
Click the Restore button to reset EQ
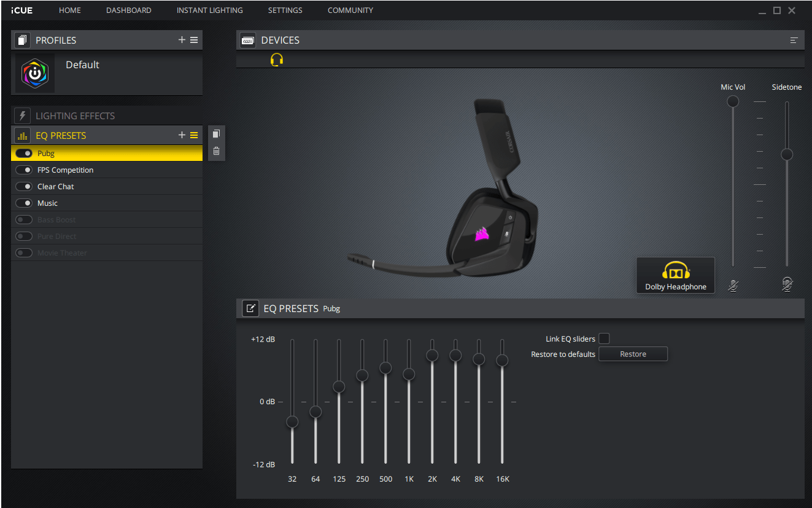coord(633,353)
